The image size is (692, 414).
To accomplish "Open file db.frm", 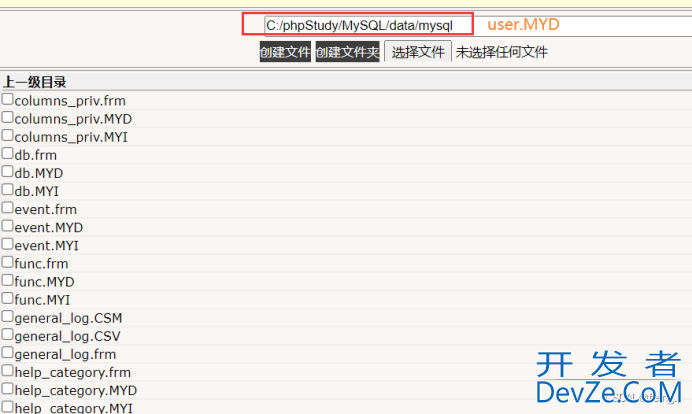I will click(x=36, y=155).
